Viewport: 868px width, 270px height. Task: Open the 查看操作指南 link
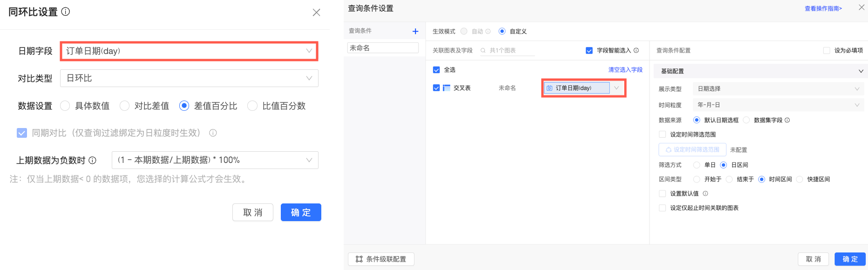pos(823,8)
